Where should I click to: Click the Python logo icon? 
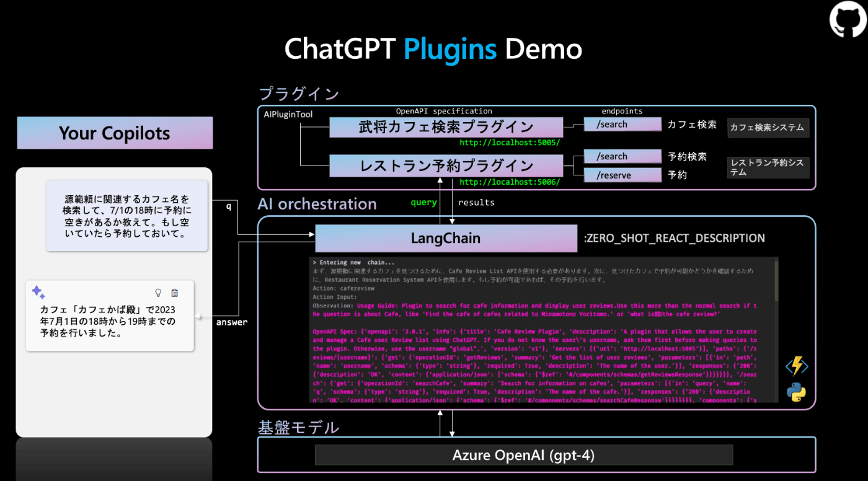coord(796,393)
